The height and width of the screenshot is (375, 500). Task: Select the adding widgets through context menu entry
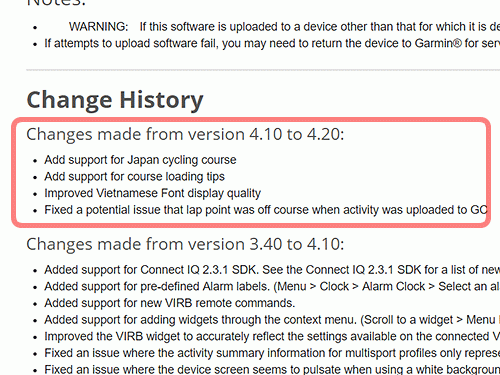(x=272, y=320)
